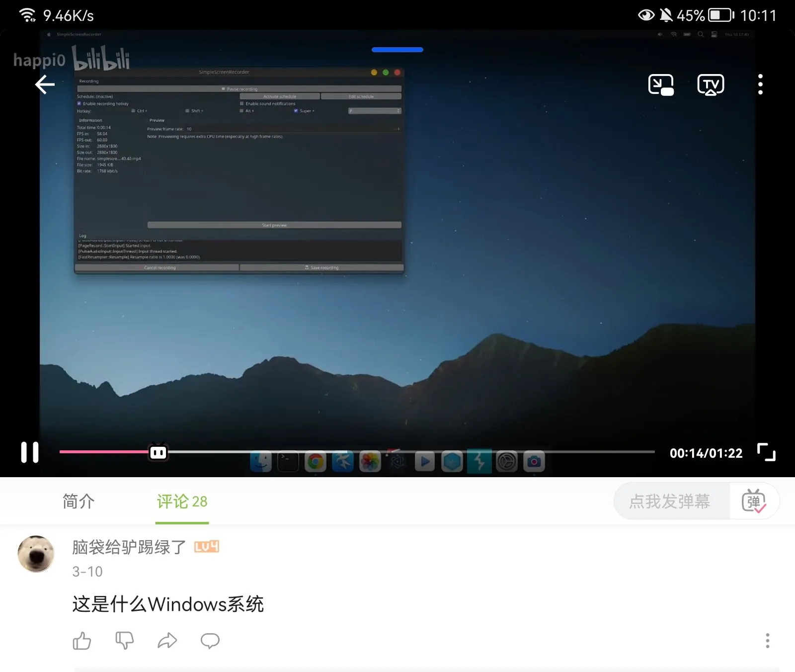Reply to the comment via bubble icon
This screenshot has width=795, height=672.
pyautogui.click(x=210, y=641)
